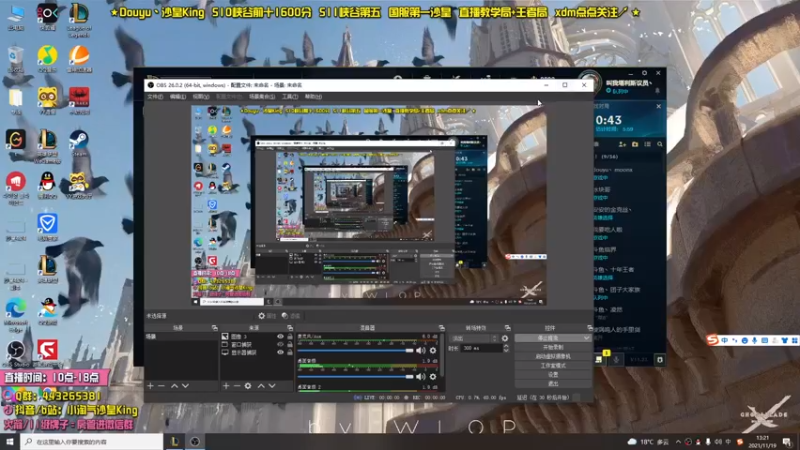800x450 pixels.
Task: Click search icon in League friends panel
Action: click(x=660, y=144)
